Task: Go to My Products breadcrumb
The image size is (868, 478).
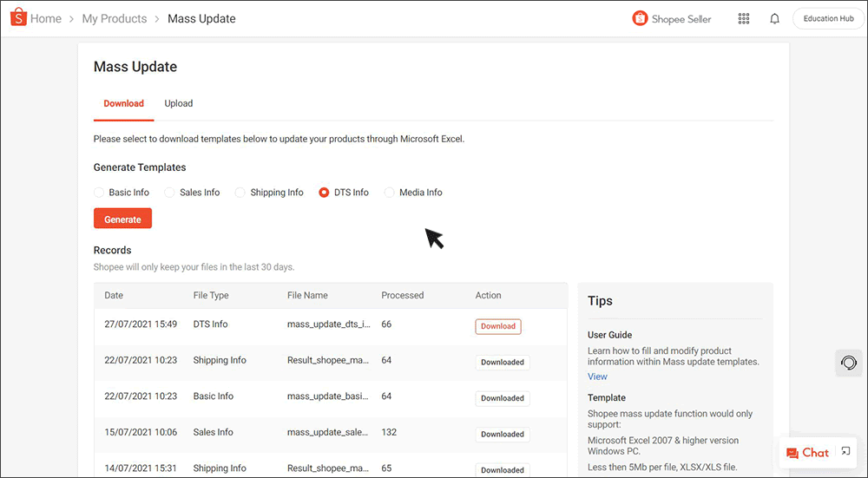Action: [x=114, y=18]
